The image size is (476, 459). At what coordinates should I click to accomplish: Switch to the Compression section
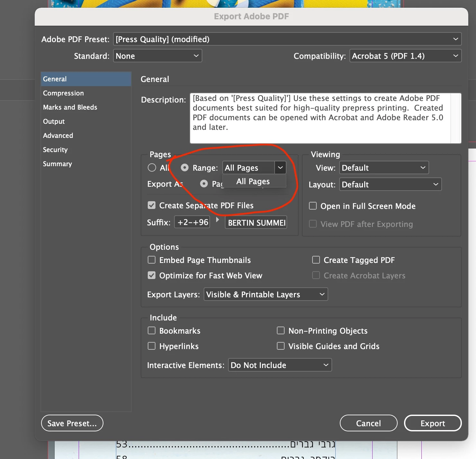coord(86,93)
